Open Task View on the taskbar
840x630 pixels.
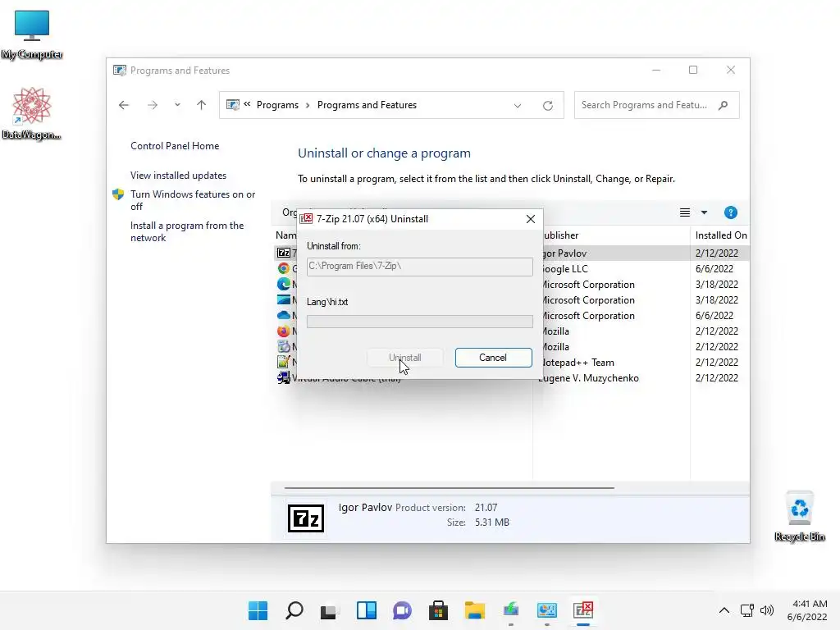pos(328,610)
